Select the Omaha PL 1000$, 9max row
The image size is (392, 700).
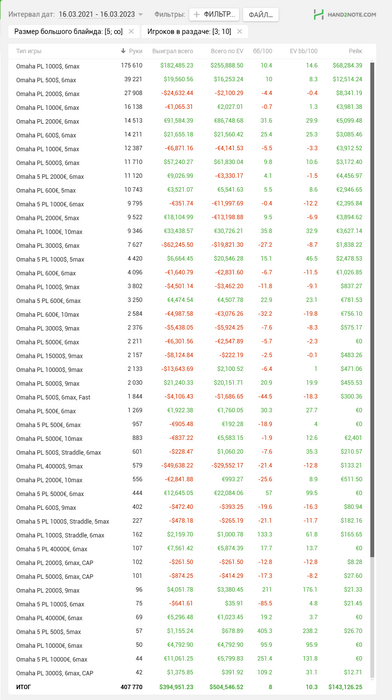[189, 287]
